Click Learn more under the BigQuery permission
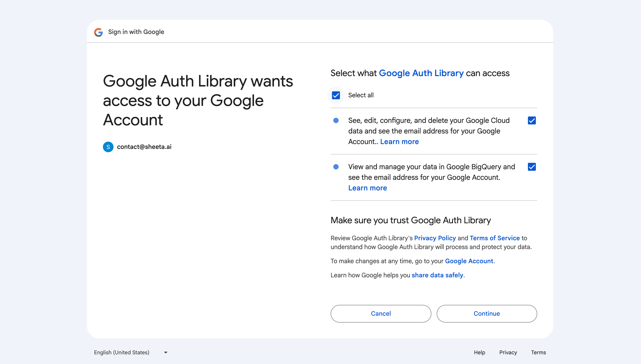 pos(367,188)
